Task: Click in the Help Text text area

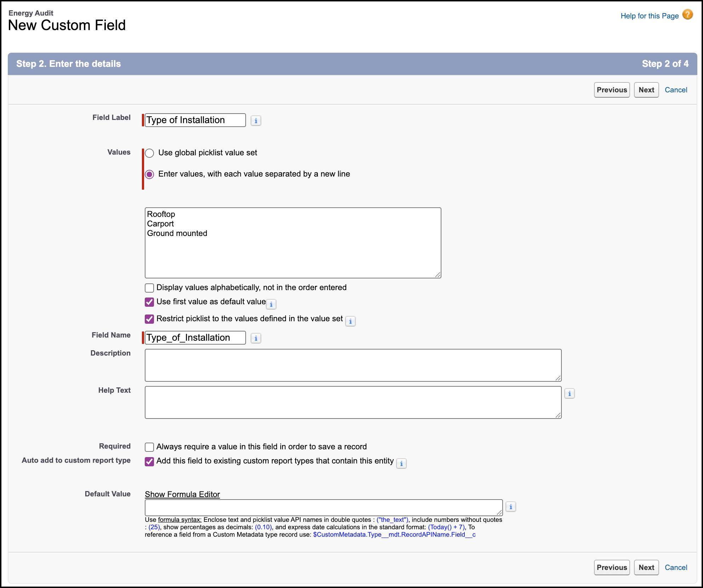Action: click(353, 402)
